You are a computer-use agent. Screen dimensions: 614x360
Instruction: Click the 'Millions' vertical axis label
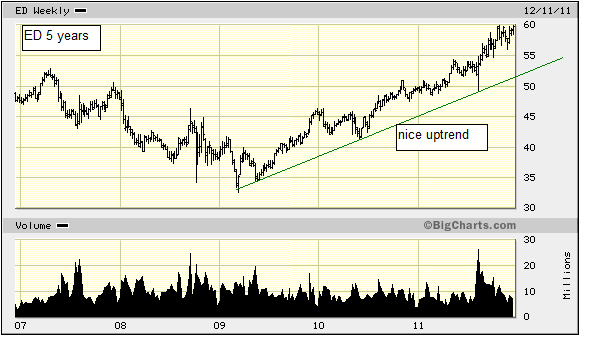coord(567,276)
